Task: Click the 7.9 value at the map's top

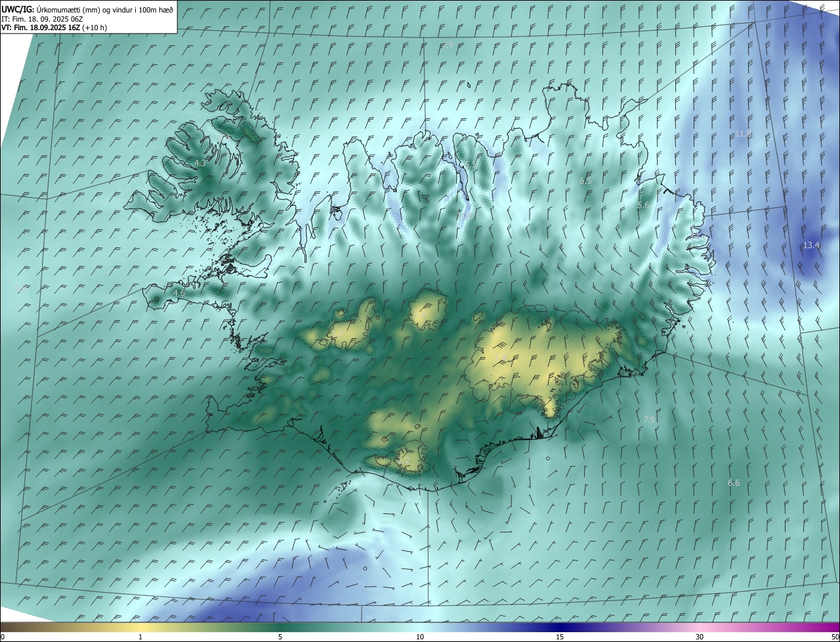Action: click(447, 45)
